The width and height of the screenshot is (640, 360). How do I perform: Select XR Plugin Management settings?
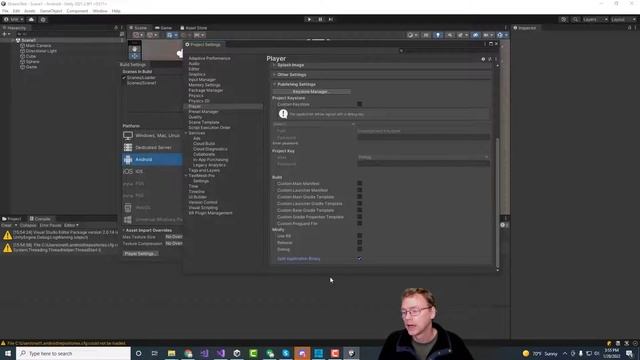pos(210,213)
